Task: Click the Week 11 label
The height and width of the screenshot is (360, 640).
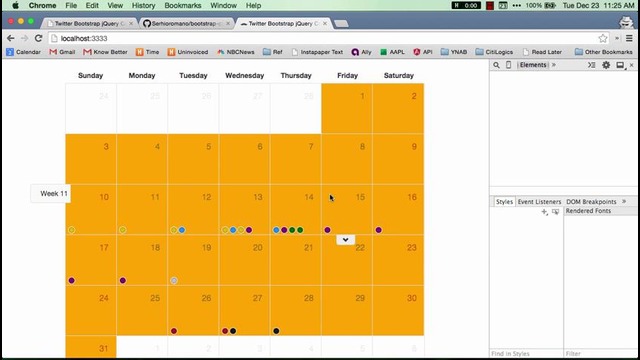Action: click(53, 193)
